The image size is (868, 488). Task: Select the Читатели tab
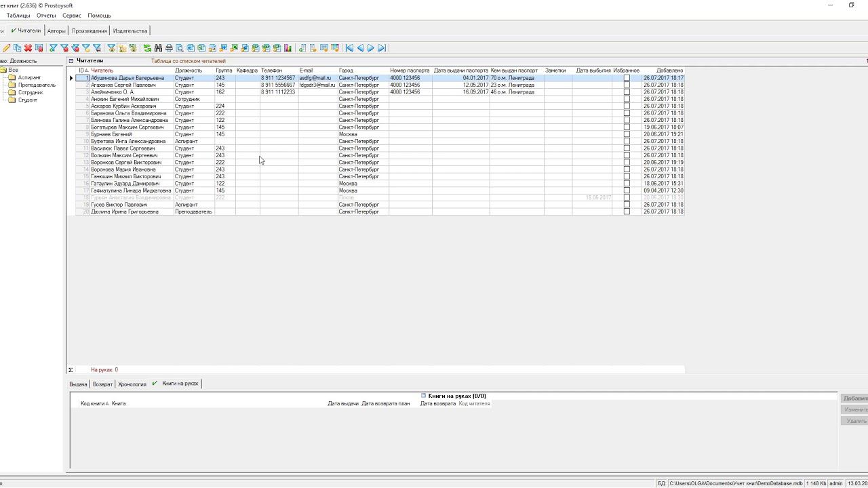[26, 30]
